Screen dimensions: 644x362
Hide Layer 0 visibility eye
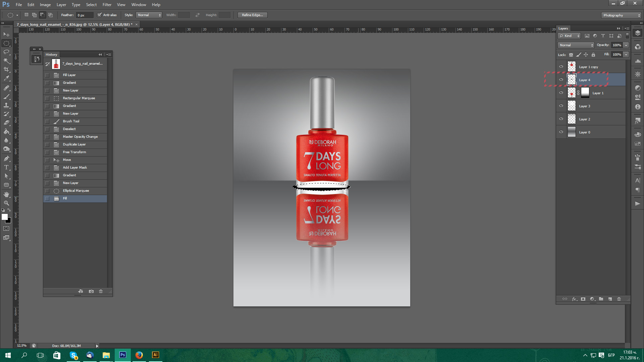pos(561,132)
